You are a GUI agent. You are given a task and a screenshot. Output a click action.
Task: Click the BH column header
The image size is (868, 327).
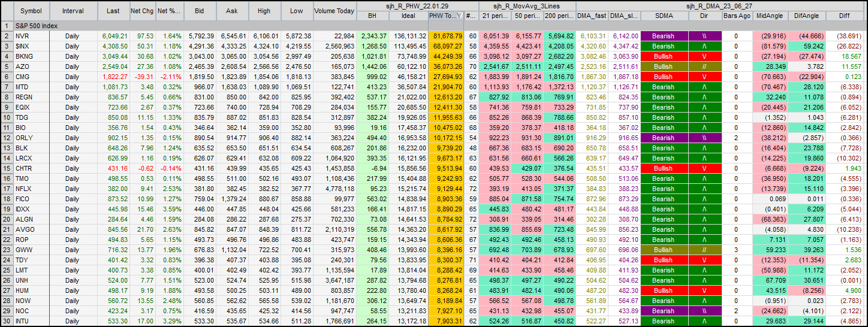click(372, 16)
